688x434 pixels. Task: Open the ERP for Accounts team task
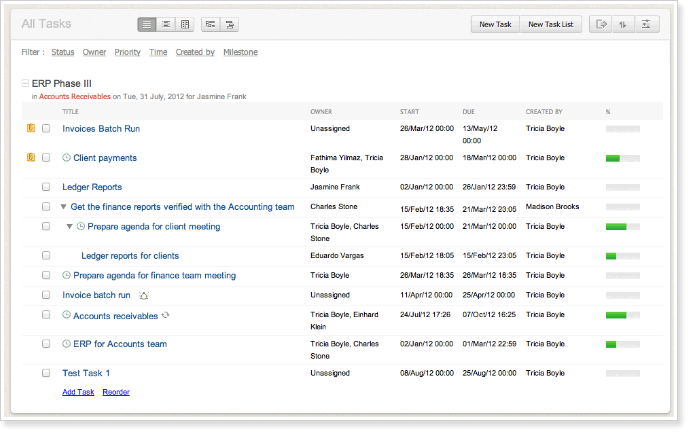[x=120, y=344]
